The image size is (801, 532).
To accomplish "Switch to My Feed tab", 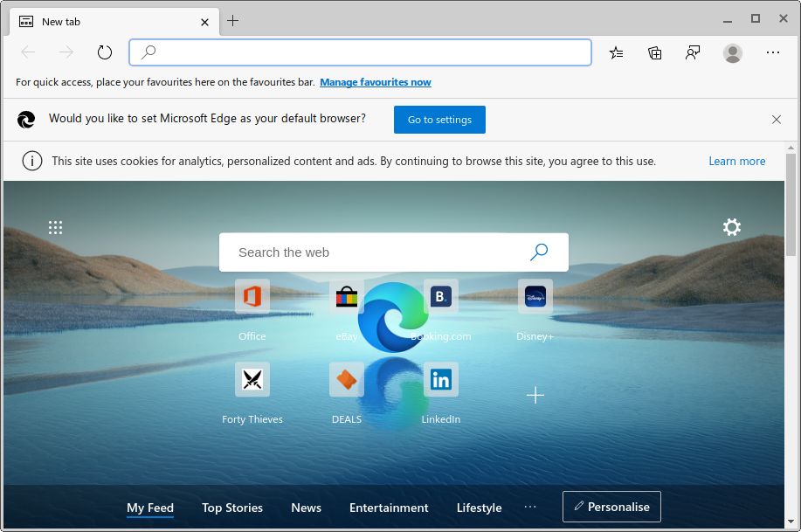I will [x=150, y=508].
